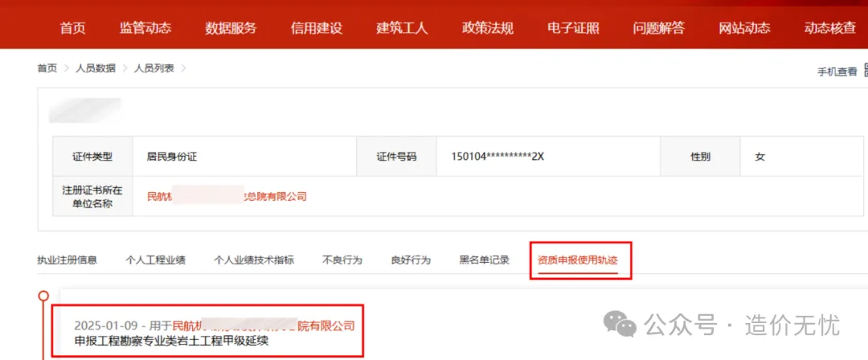868x360 pixels.
Task: Switch to the 个人工程业绩 tab
Action: coord(156,260)
